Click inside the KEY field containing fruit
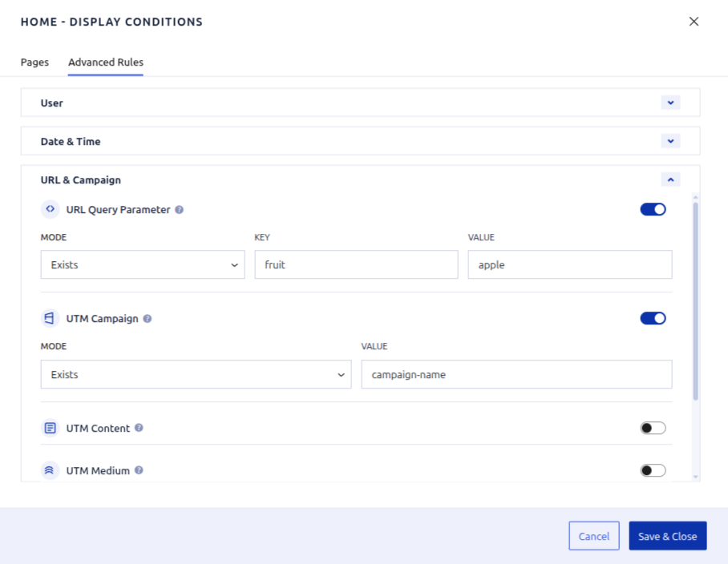728x564 pixels. [x=356, y=264]
